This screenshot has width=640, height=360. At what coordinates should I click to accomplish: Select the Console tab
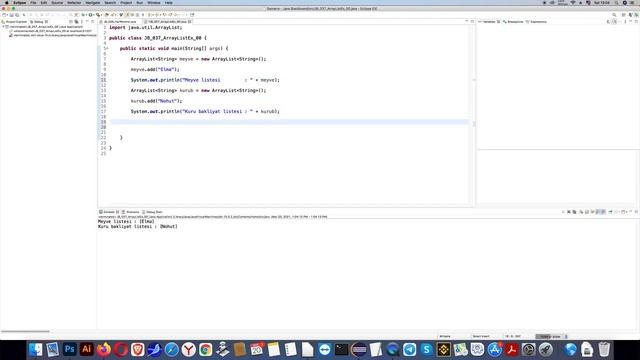click(109, 212)
